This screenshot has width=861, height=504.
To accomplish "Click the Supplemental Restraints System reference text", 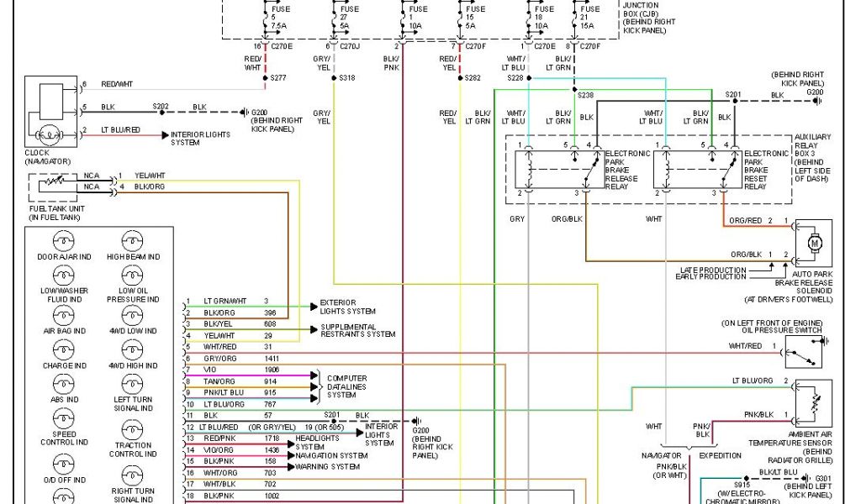I will [x=357, y=330].
